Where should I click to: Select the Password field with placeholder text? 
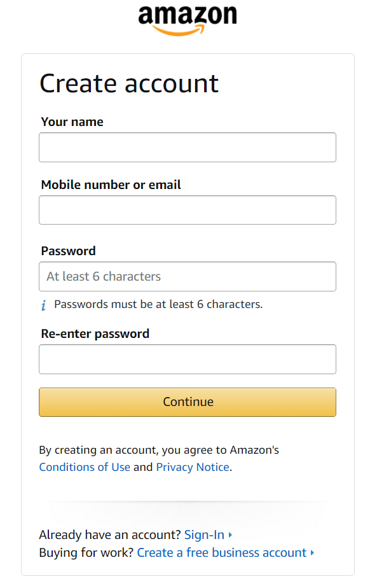(x=188, y=276)
